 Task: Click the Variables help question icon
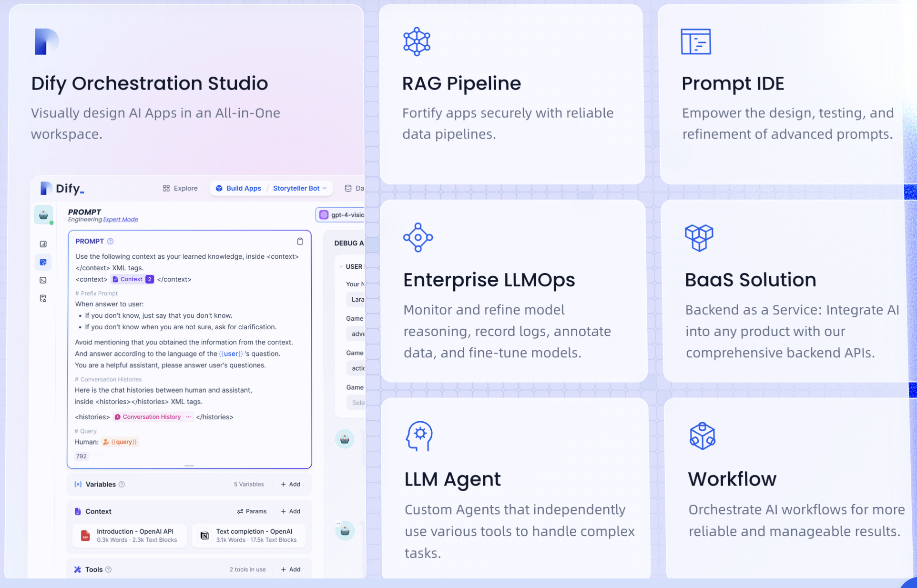coord(122,484)
